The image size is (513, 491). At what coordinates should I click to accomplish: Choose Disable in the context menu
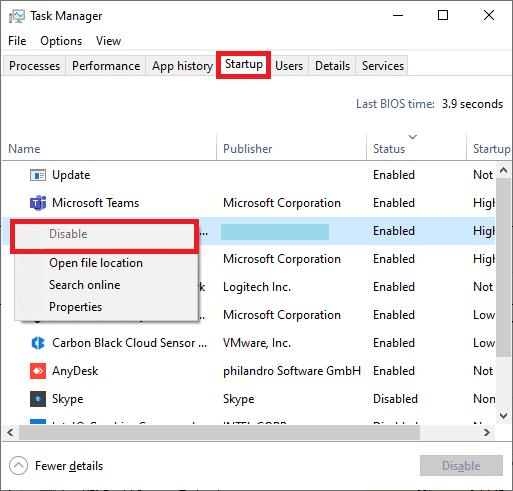point(104,234)
